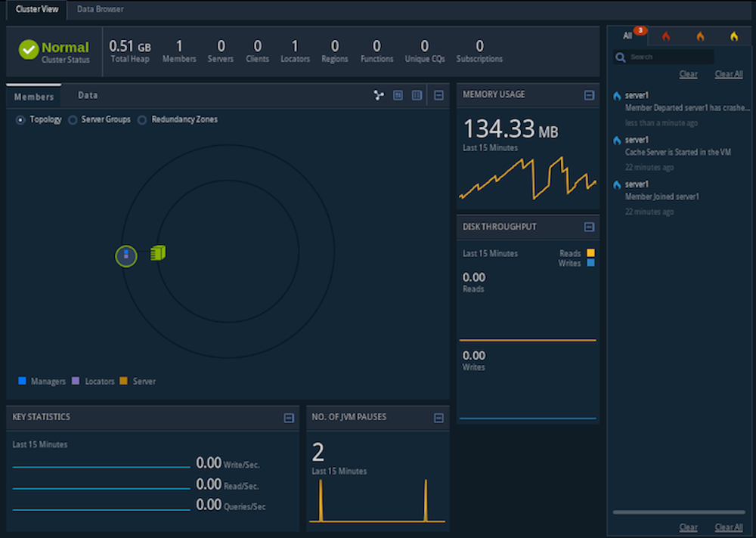
Task: Open the Data Browser tab
Action: point(101,10)
